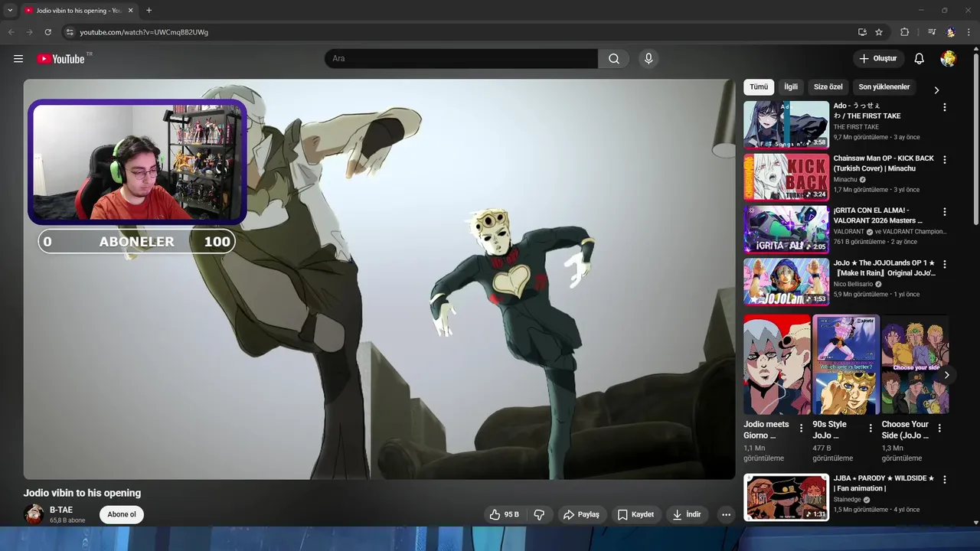
Task: Bookmark this page with star icon
Action: coord(879,32)
